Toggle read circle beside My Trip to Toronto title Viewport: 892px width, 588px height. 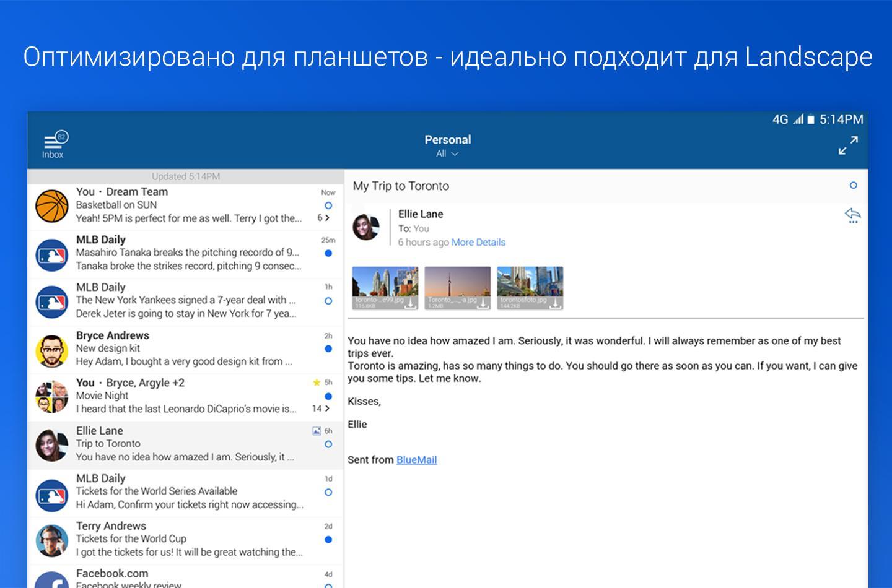pos(854,185)
